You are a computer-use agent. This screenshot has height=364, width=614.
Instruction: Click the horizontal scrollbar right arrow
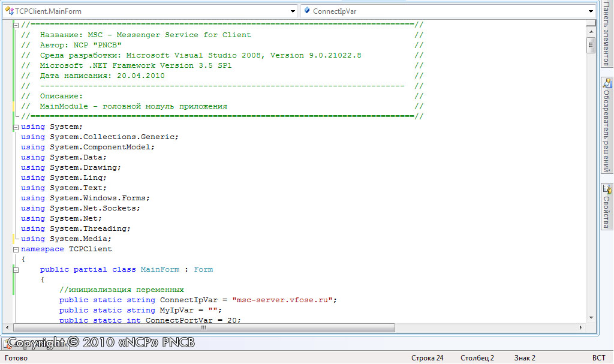(x=582, y=328)
